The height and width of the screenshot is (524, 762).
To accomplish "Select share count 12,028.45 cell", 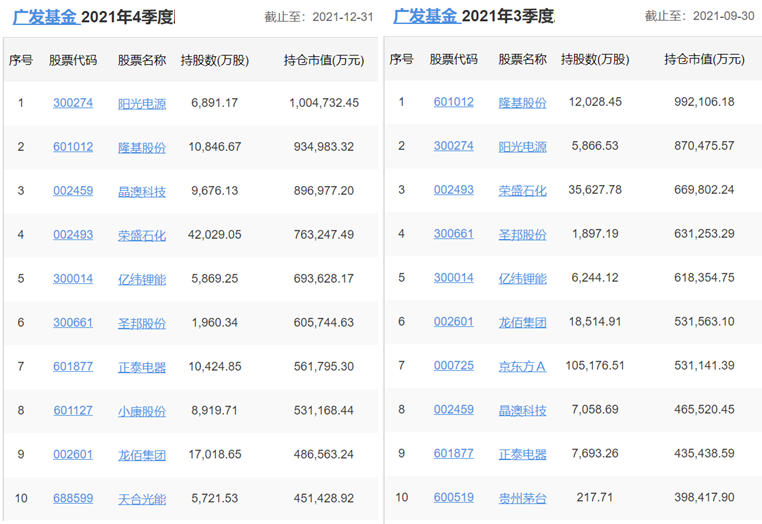I will tap(595, 102).
